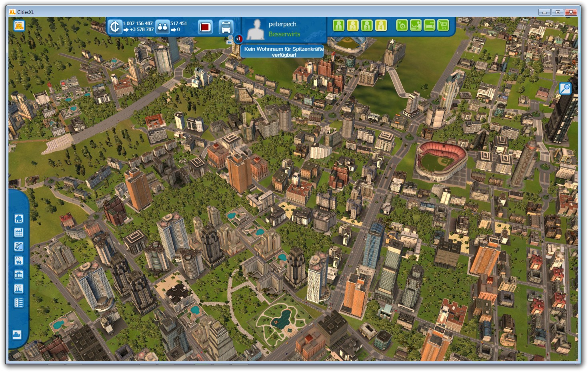Open the population statistics icon
This screenshot has height=372, width=588.
[x=162, y=27]
